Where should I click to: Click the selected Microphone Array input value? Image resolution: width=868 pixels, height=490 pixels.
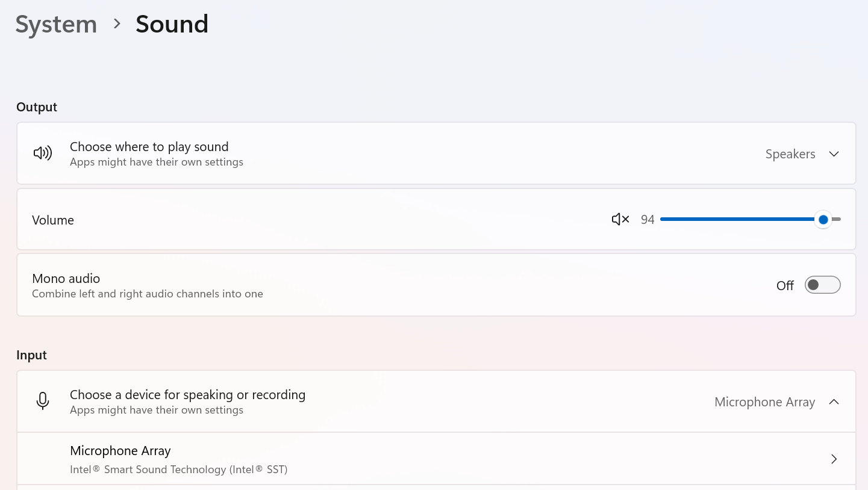tap(764, 402)
